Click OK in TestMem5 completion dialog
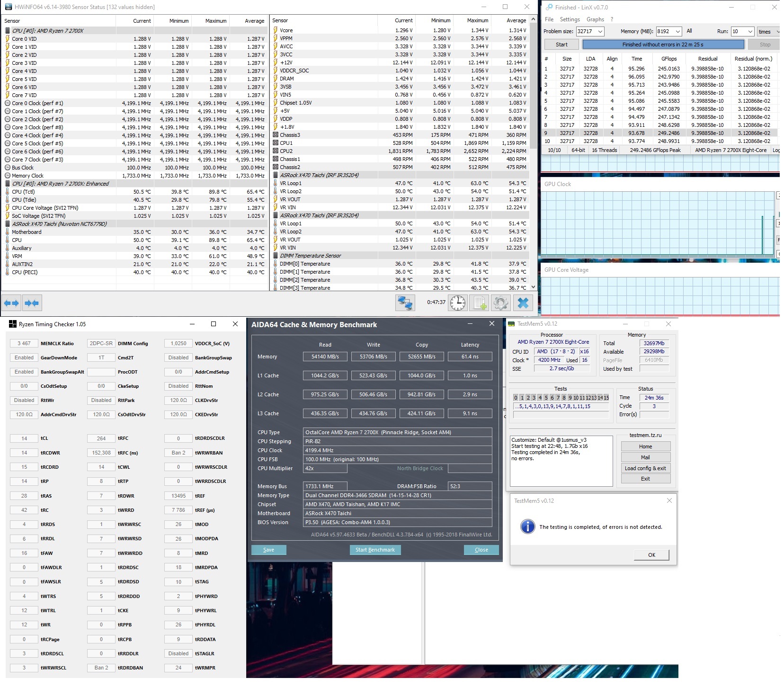 [651, 555]
